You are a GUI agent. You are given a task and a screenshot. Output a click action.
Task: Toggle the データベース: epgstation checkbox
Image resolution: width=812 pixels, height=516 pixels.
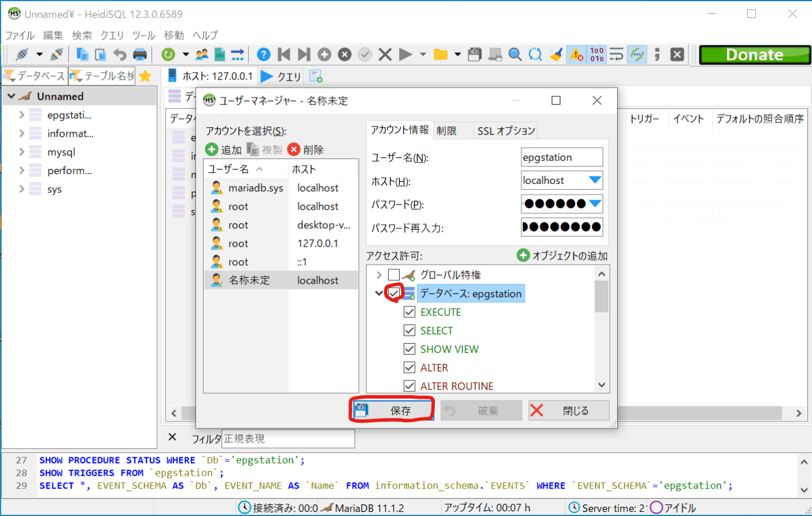click(x=394, y=294)
